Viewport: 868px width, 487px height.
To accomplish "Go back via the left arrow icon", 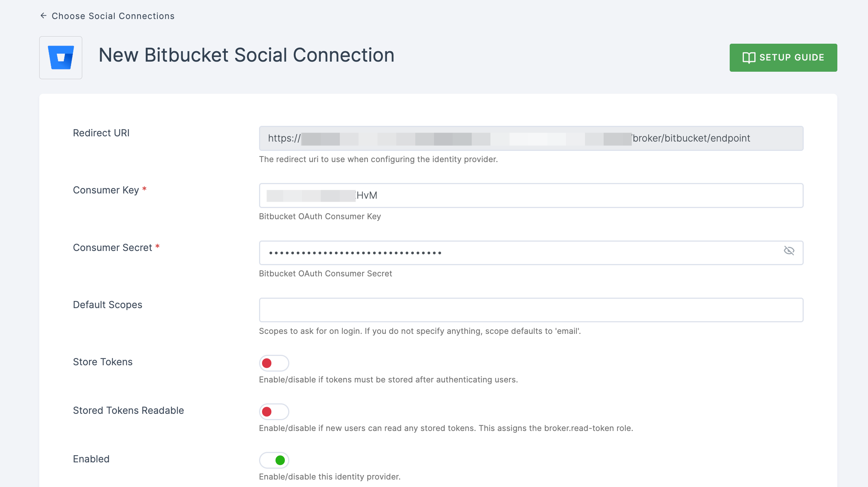I will pos(43,16).
